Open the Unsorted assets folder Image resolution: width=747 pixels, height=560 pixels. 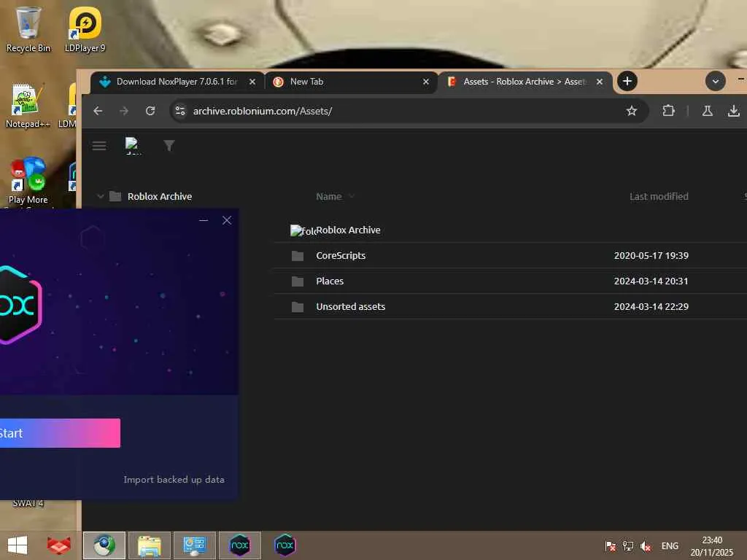pyautogui.click(x=351, y=307)
